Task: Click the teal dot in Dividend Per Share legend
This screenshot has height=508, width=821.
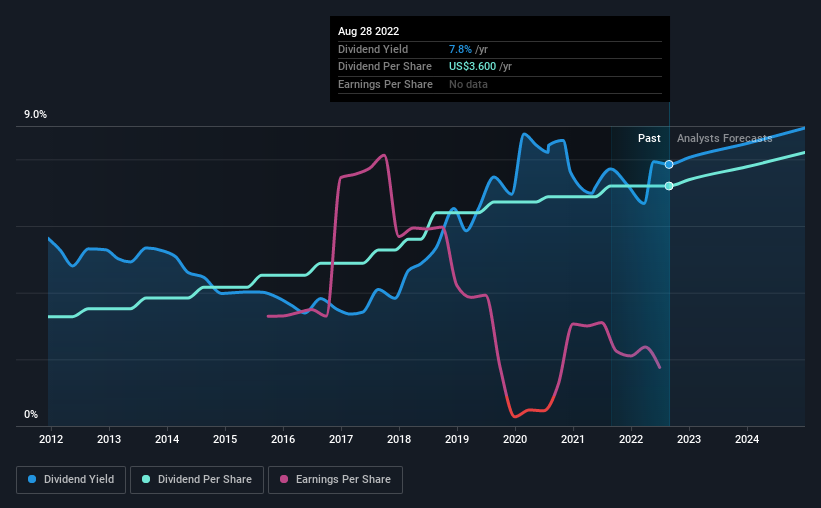Action: tap(146, 479)
